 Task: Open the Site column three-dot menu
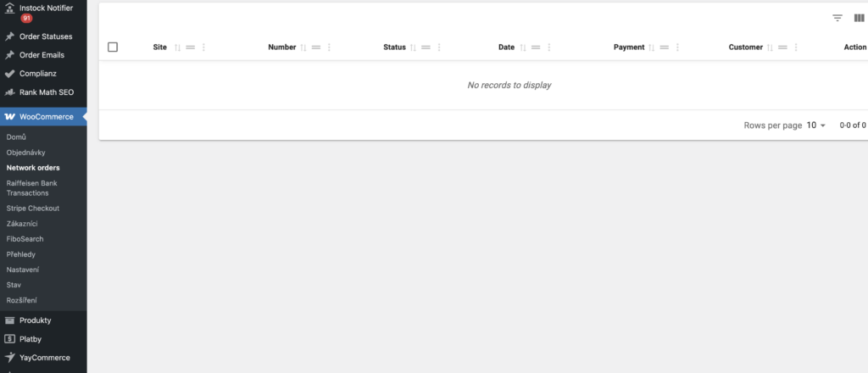204,47
